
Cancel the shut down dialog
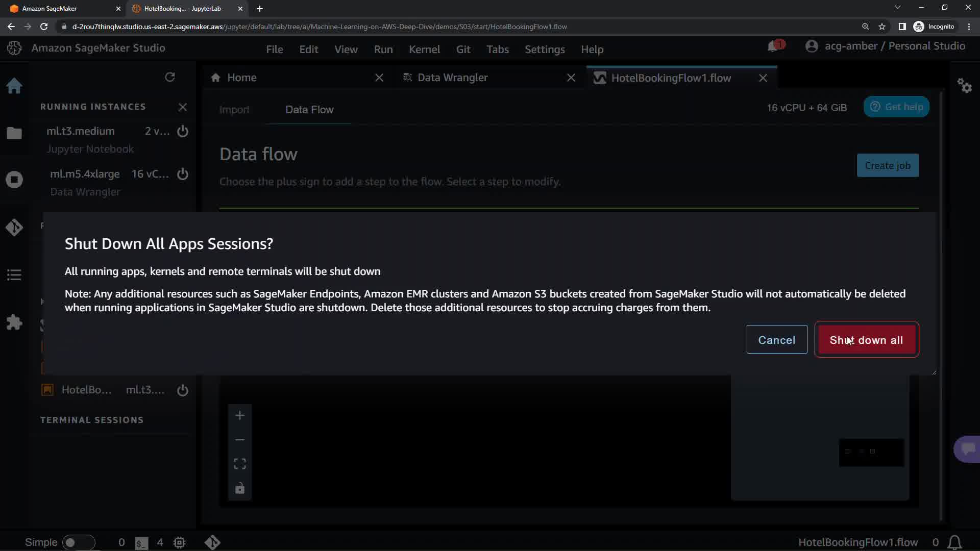776,340
